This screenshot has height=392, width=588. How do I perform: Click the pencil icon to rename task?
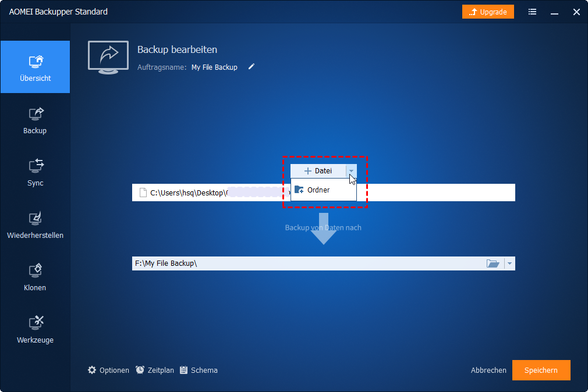252,67
